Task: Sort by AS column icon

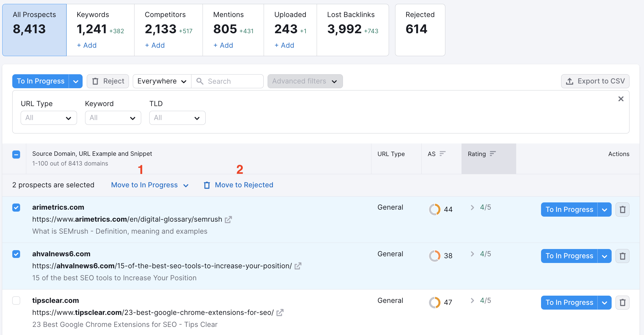Action: point(442,154)
